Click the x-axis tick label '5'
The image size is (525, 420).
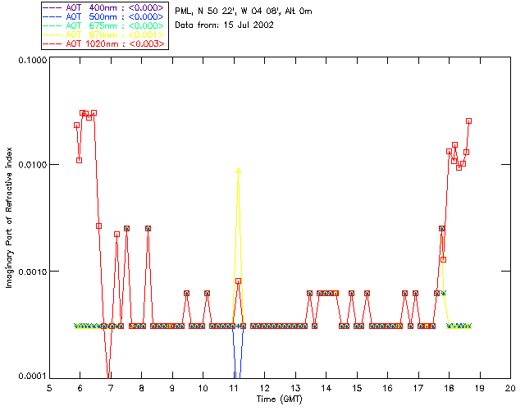coord(49,388)
